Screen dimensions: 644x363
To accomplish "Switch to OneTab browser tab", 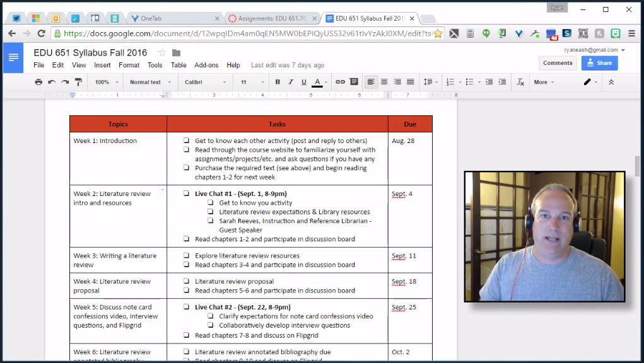I will (175, 18).
